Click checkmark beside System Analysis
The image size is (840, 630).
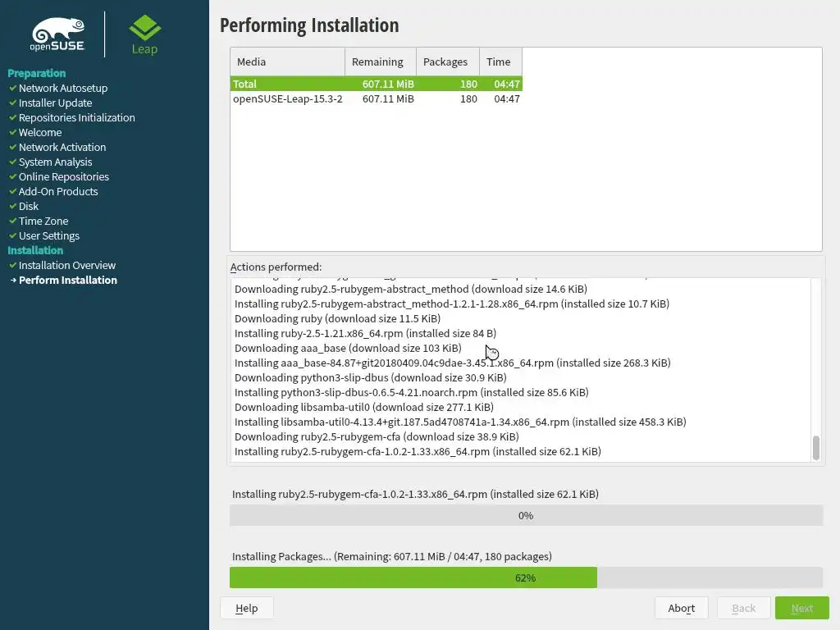pos(13,162)
